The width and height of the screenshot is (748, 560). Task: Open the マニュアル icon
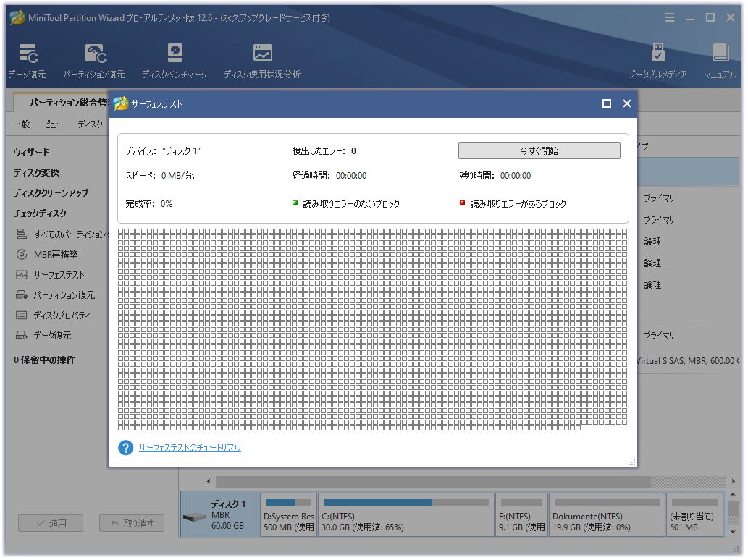(720, 61)
